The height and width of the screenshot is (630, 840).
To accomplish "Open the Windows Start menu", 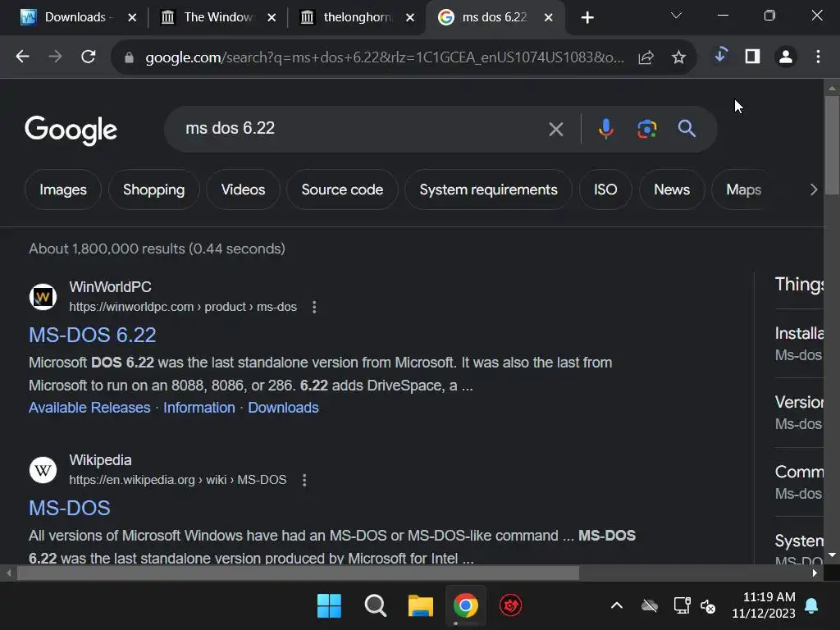I will tap(329, 606).
